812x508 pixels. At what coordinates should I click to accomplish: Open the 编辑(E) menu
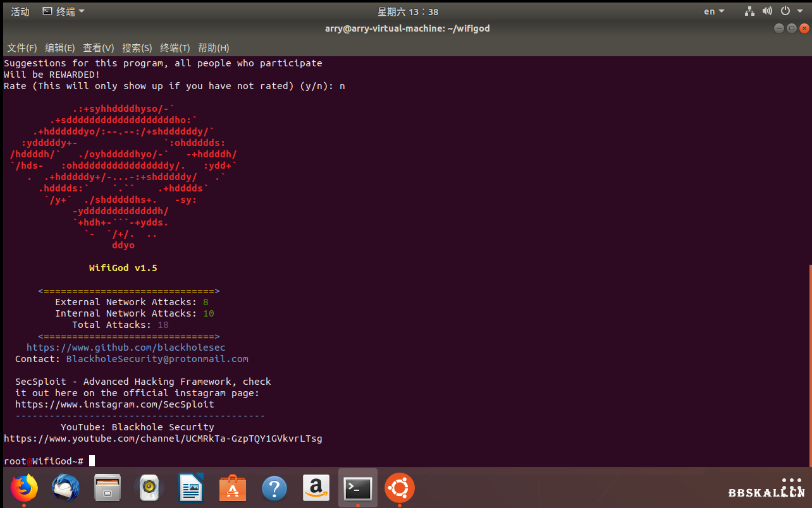tap(60, 48)
